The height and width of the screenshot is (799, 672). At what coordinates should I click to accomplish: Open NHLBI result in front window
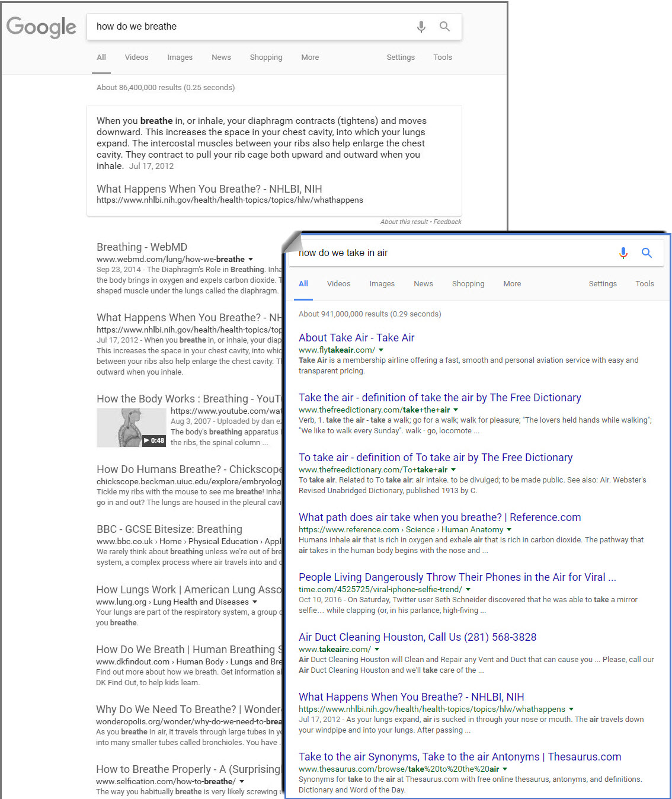pyautogui.click(x=411, y=697)
